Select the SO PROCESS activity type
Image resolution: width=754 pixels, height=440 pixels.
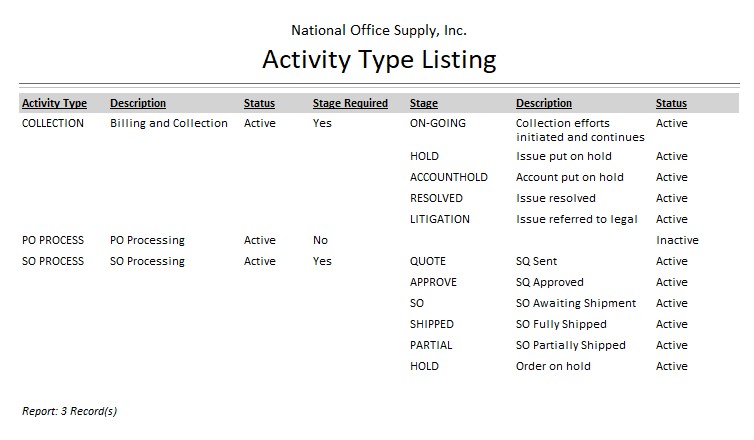(53, 261)
